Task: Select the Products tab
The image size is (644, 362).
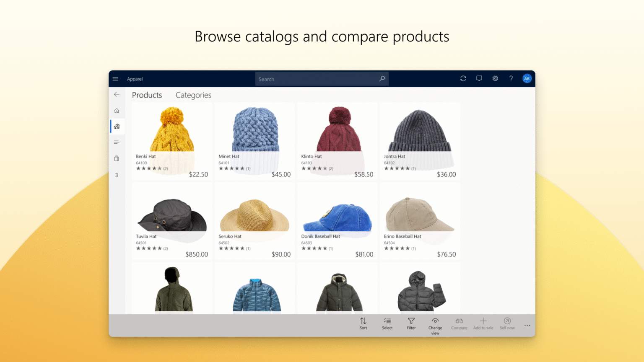Action: point(147,95)
